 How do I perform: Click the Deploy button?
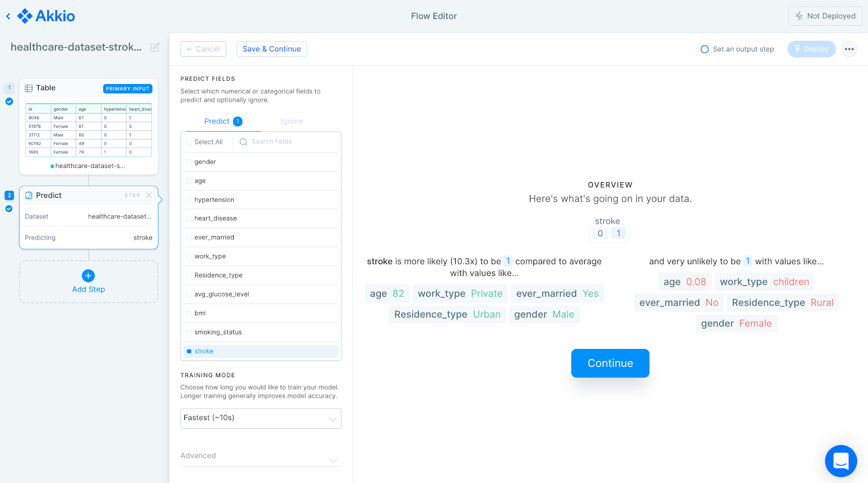click(812, 49)
